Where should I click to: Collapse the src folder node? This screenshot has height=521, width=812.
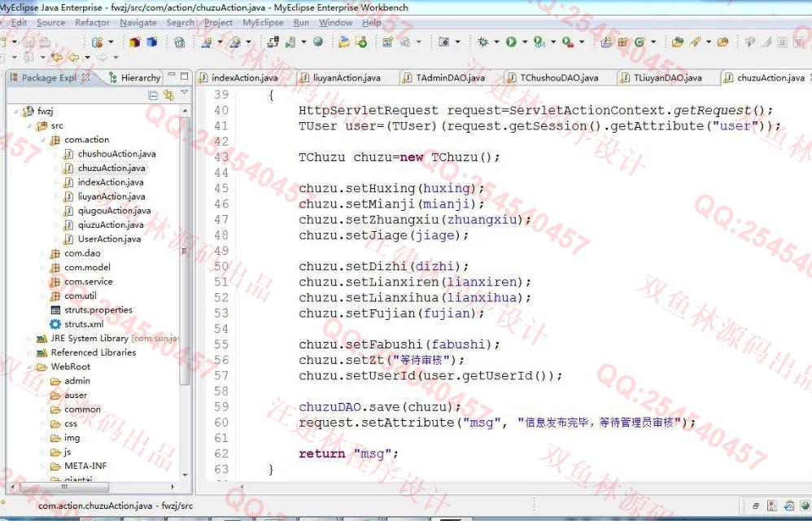click(29, 125)
